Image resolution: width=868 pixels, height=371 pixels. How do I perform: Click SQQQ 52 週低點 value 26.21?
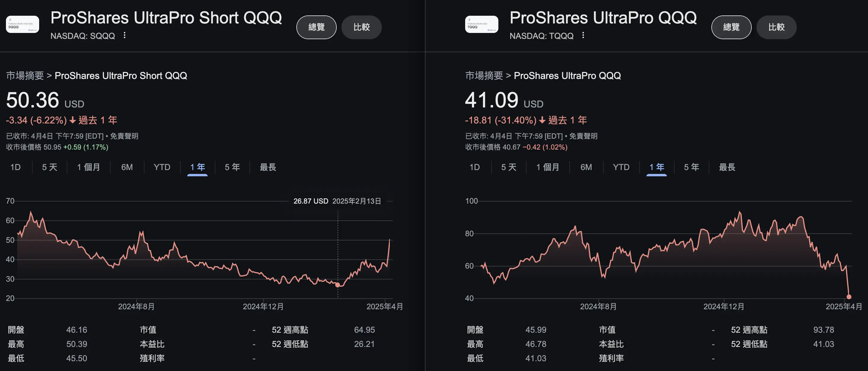pyautogui.click(x=364, y=344)
